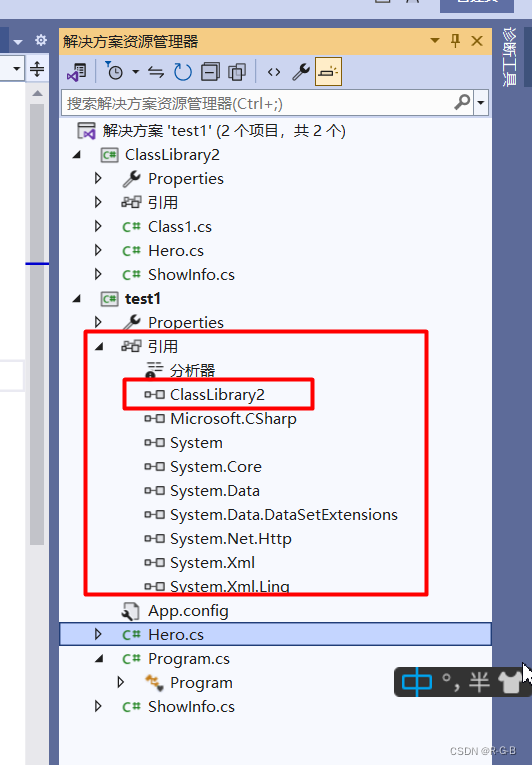Click the Pending Changes Filter clock icon

(x=115, y=72)
